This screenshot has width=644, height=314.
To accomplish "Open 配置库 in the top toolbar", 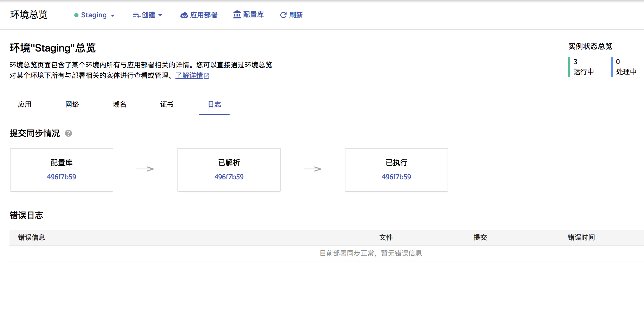I will [x=249, y=15].
